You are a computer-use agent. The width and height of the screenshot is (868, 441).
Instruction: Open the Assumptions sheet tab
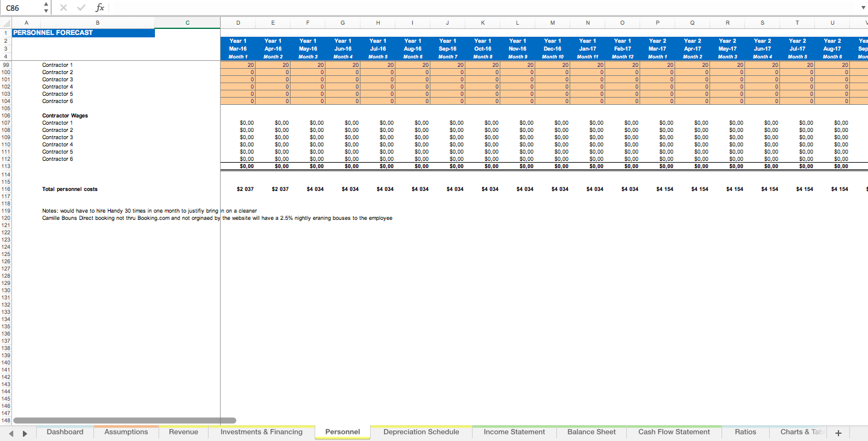click(126, 432)
